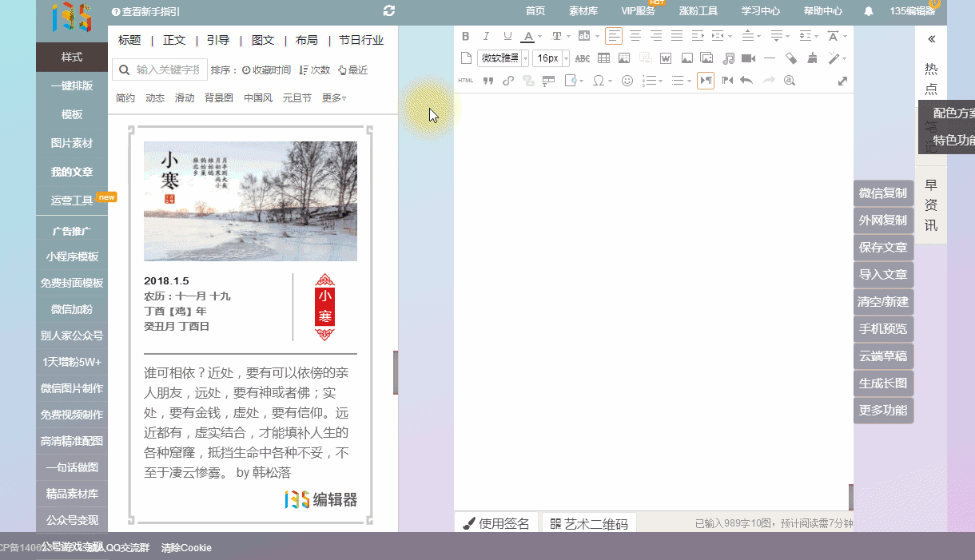Create a new blank document
Image resolution: width=975 pixels, height=560 pixels.
point(466,58)
